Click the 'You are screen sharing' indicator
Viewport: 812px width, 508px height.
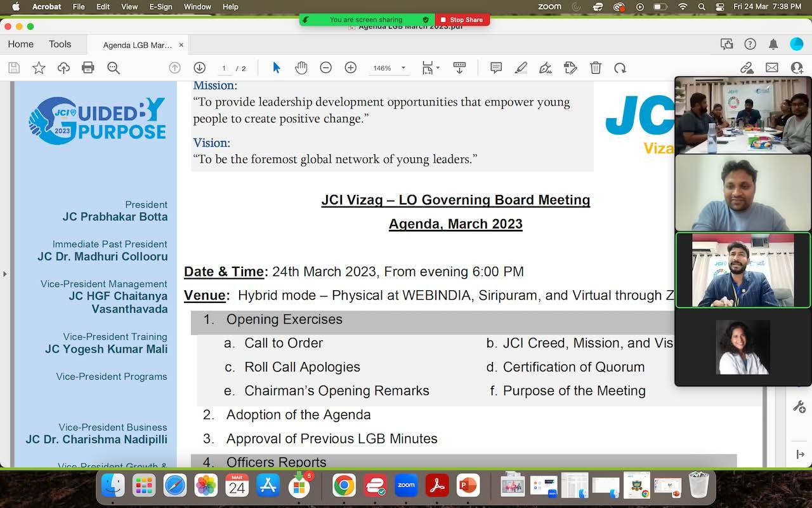point(367,20)
